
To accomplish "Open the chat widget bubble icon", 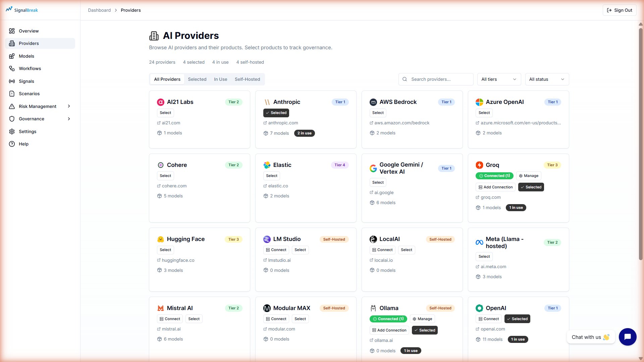I will pyautogui.click(x=627, y=337).
